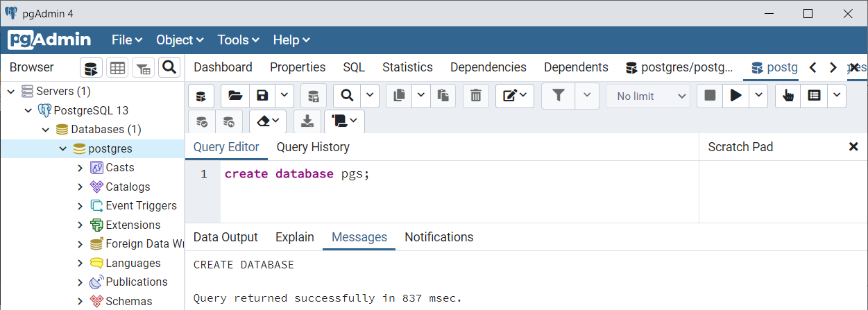868x310 pixels.
Task: Open the Search Objects magnifier in Browser
Action: 169,67
